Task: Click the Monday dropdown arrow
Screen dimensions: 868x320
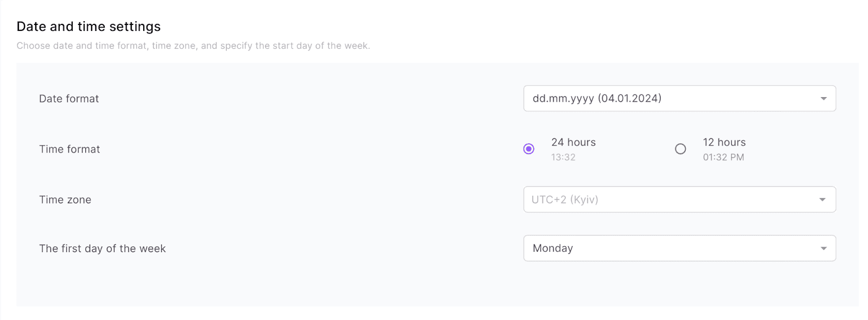Action: click(824, 248)
